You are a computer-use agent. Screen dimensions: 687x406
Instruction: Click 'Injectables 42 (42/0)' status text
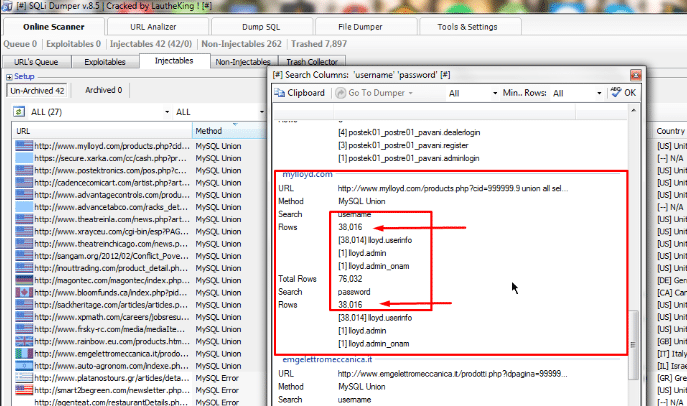151,44
